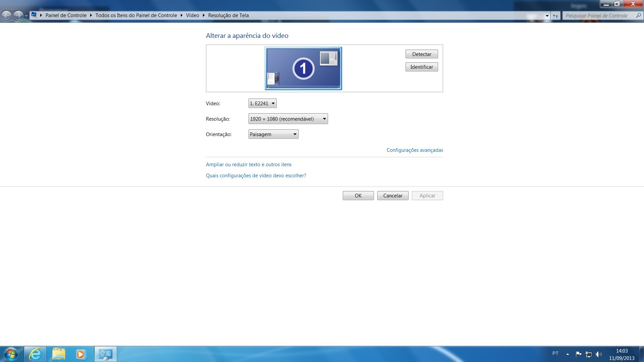
Task: Click the refresh button beside address bar
Action: (x=556, y=15)
